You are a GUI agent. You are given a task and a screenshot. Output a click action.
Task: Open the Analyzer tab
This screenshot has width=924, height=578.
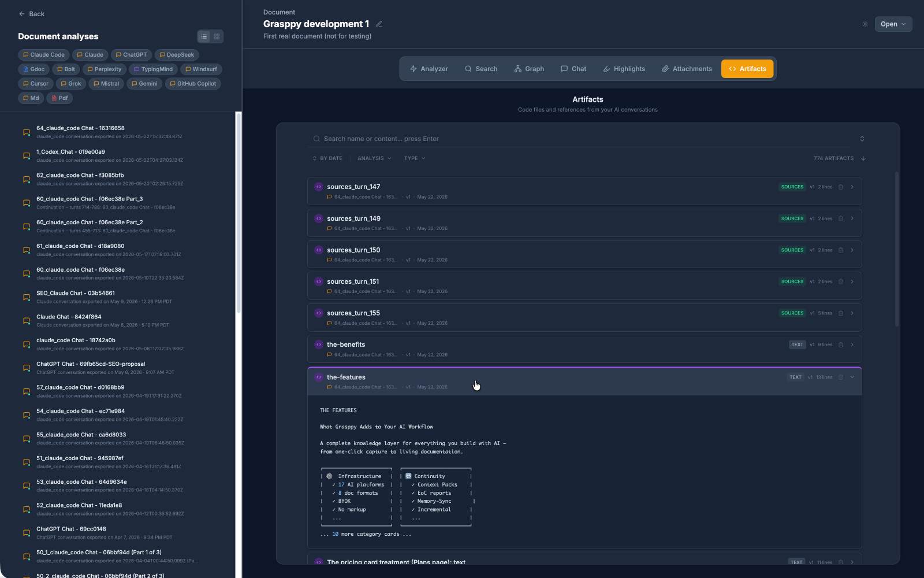pos(429,69)
